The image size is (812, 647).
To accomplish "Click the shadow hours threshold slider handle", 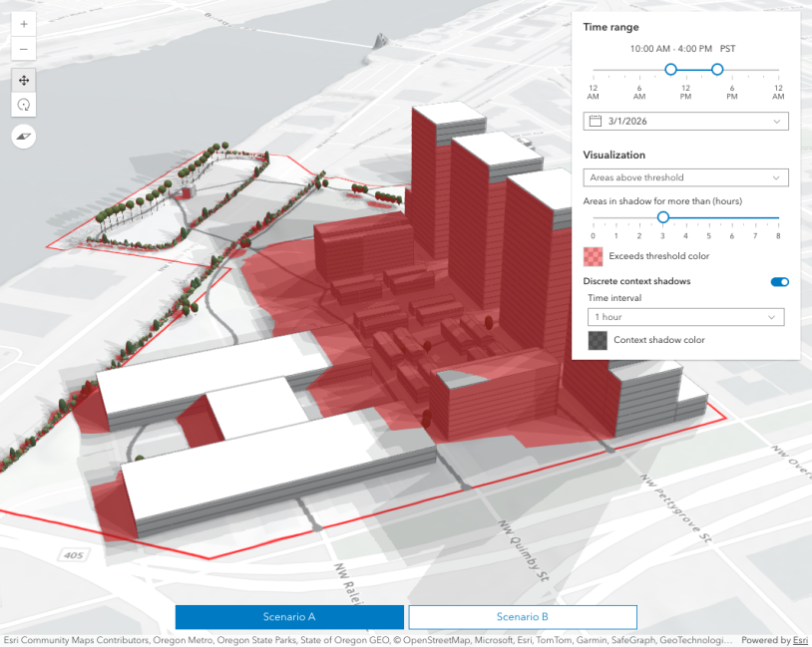I will point(662,217).
